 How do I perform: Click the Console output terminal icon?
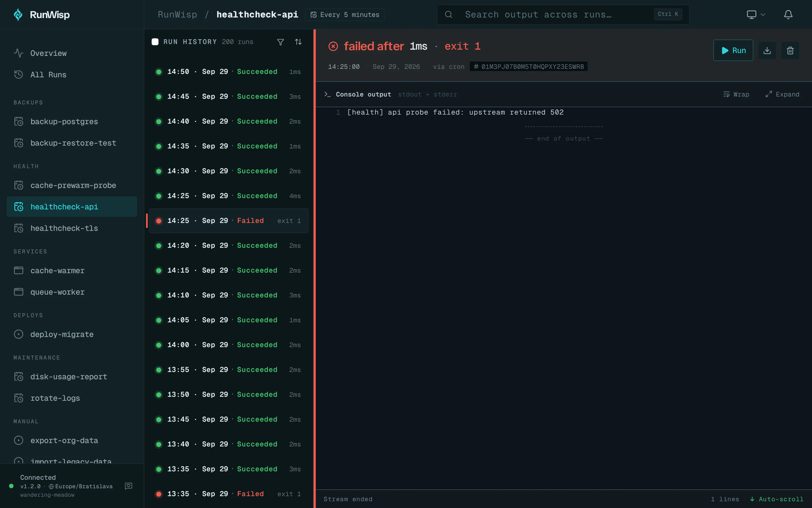click(x=328, y=95)
